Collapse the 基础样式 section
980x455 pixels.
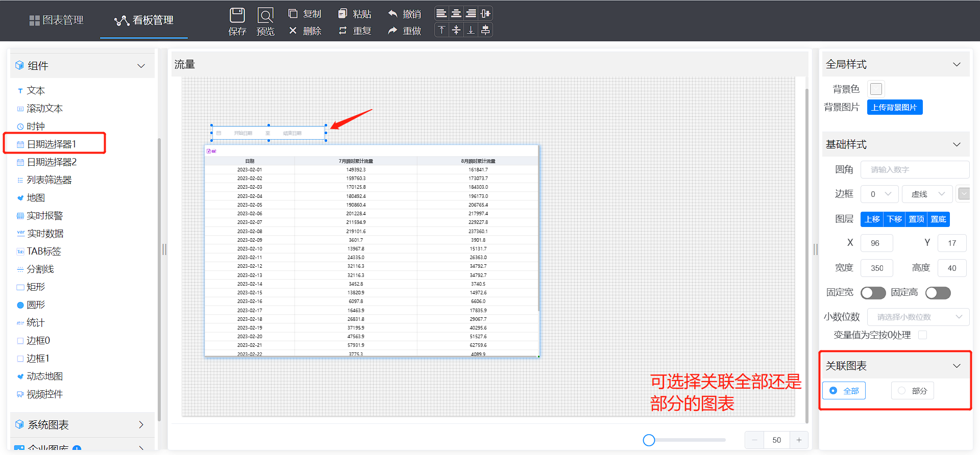[x=957, y=144]
